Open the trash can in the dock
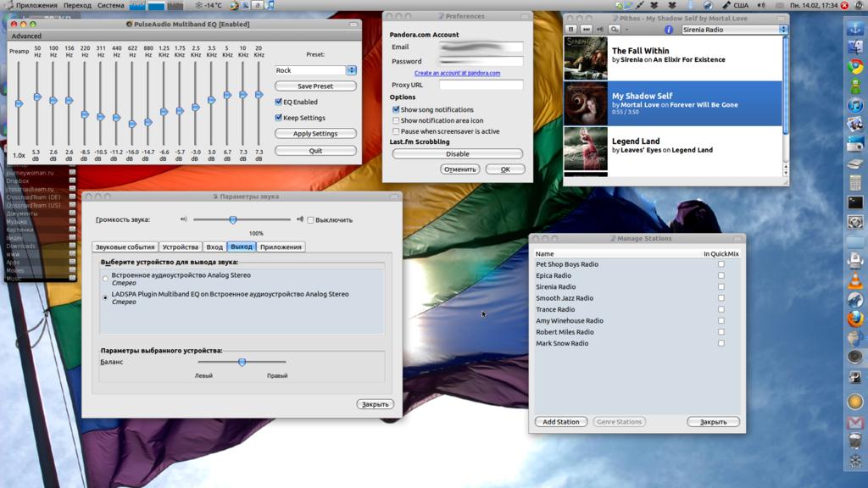The width and height of the screenshot is (868, 488). pos(855,441)
